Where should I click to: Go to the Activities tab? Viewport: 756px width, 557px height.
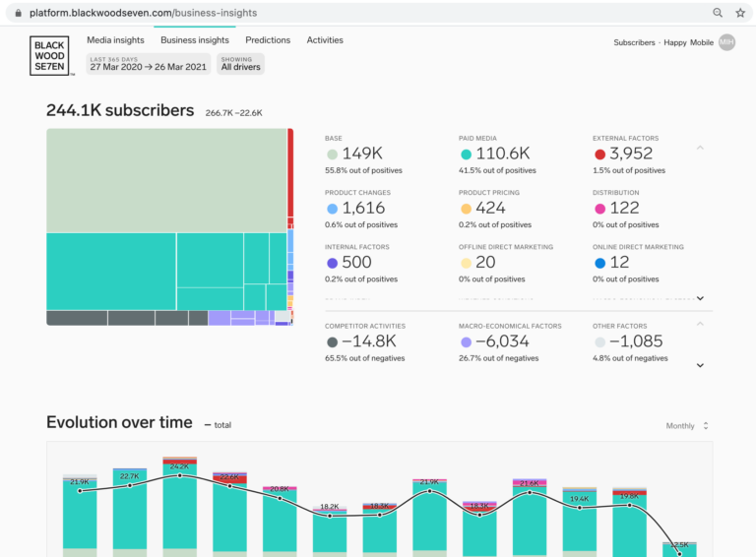point(325,40)
